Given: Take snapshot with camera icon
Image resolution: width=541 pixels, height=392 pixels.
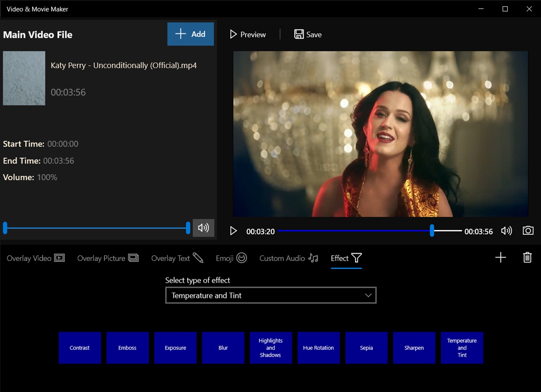Looking at the screenshot, I should pos(528,230).
